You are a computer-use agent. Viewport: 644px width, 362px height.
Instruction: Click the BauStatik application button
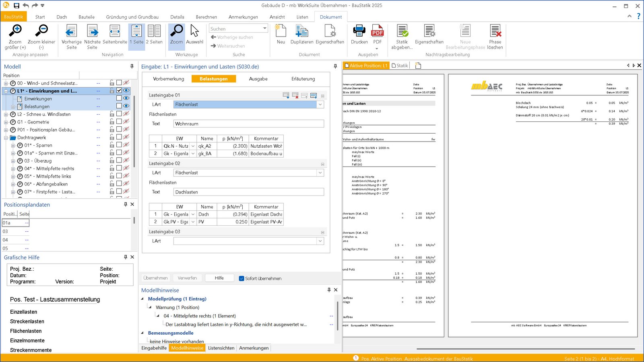14,16
